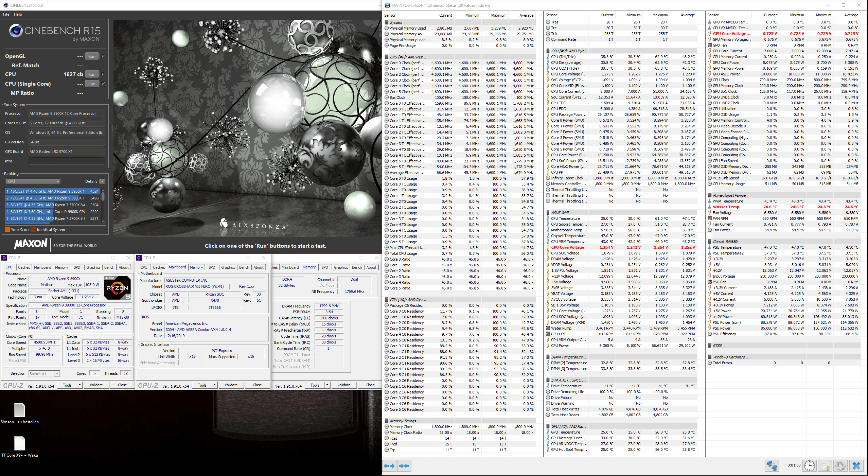This screenshot has height=476, width=868.
Task: Open the Cinebench Help menu
Action: click(x=18, y=14)
